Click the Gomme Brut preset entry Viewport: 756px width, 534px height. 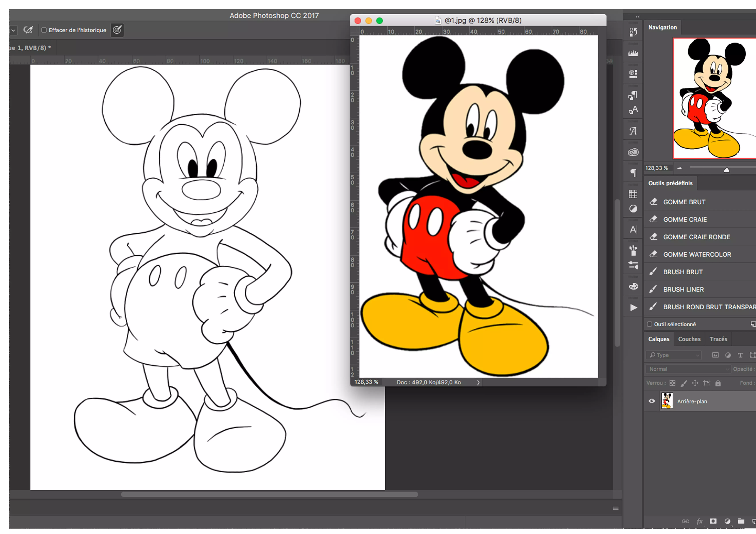[x=684, y=202]
